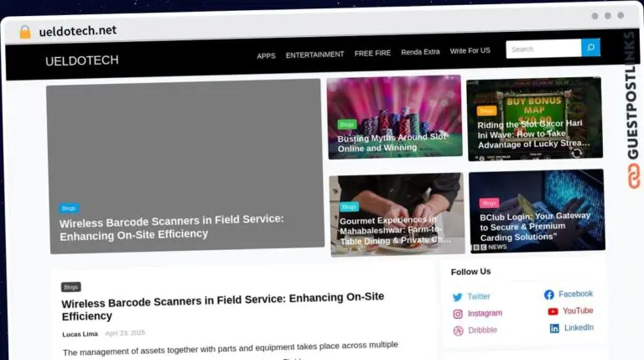This screenshot has width=644, height=360.
Task: Click the YouTube play icon
Action: [553, 311]
